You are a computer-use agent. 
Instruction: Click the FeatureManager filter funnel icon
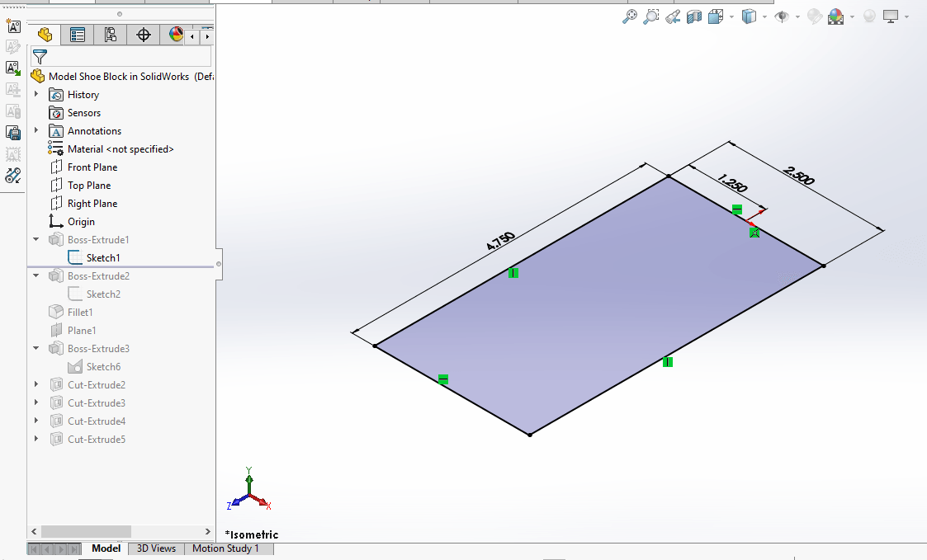(x=39, y=57)
